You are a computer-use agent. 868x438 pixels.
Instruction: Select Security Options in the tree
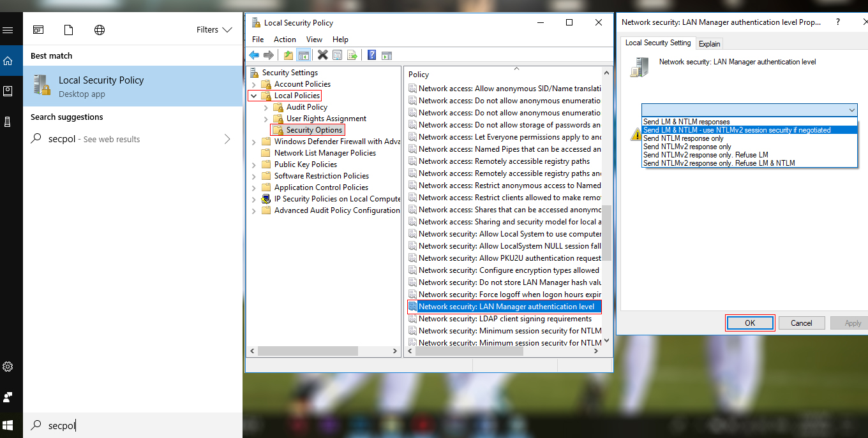coord(314,130)
